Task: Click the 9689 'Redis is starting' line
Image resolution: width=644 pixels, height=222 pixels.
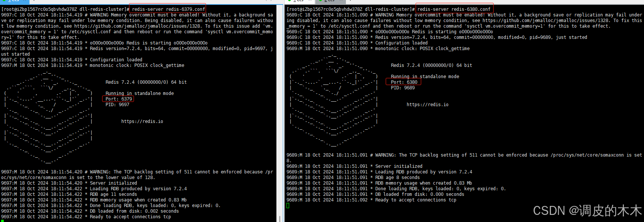Action: point(390,32)
